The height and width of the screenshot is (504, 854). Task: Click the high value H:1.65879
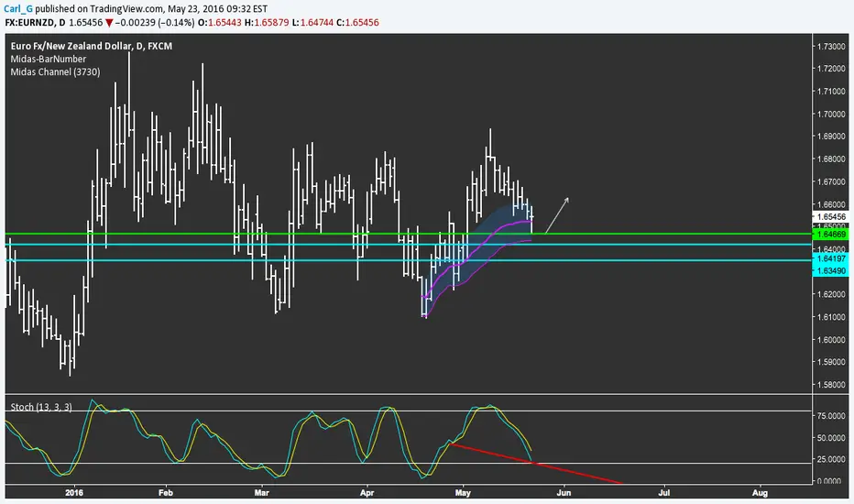click(267, 23)
